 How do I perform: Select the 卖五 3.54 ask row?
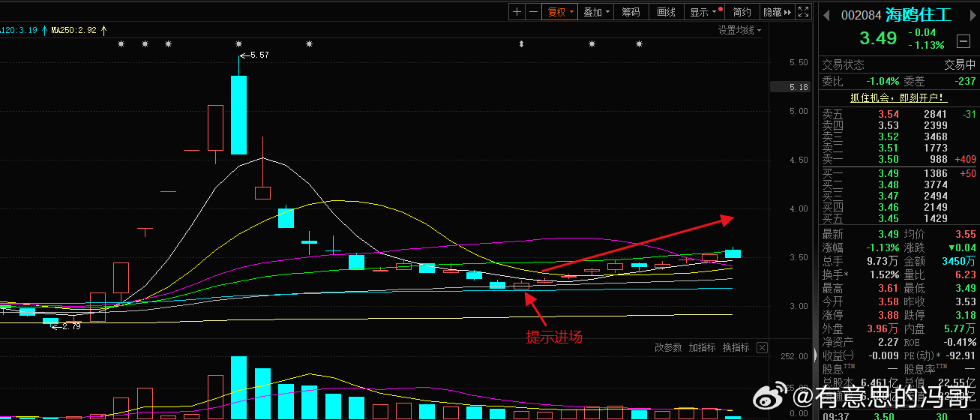click(x=899, y=114)
